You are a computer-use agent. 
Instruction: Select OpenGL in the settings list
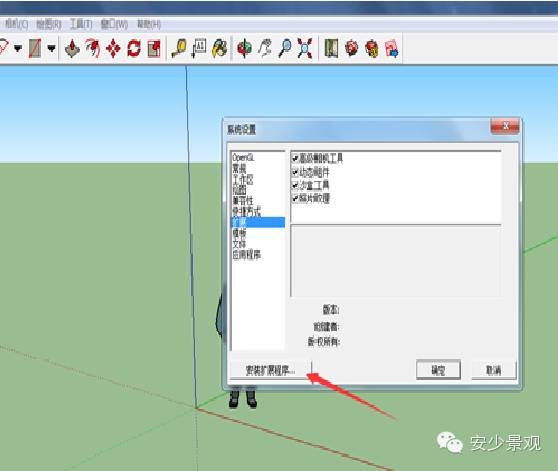tap(243, 157)
